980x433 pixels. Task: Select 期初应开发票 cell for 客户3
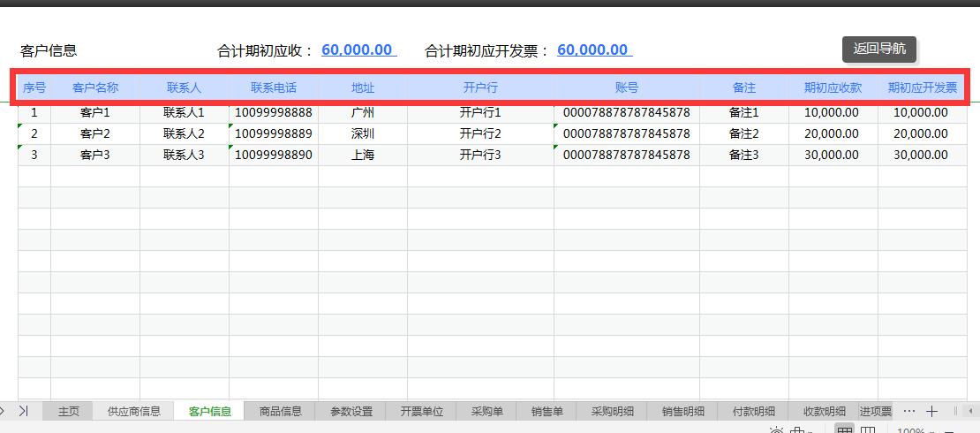coord(923,156)
